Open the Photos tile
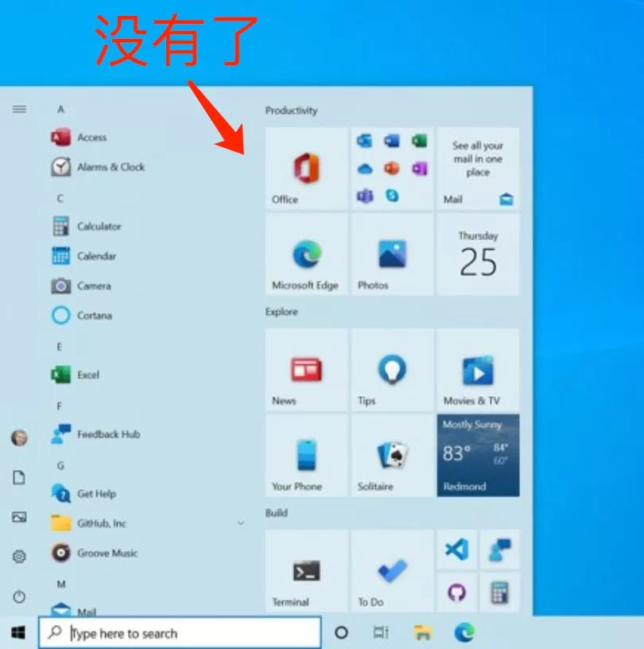Screen dimensions: 644x649 [392, 255]
